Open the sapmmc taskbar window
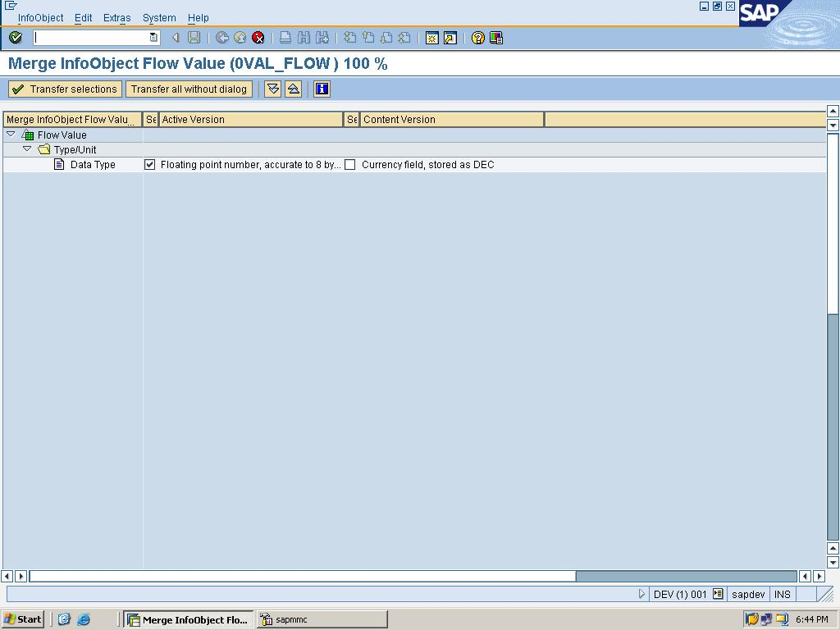This screenshot has width=840, height=630. (322, 619)
